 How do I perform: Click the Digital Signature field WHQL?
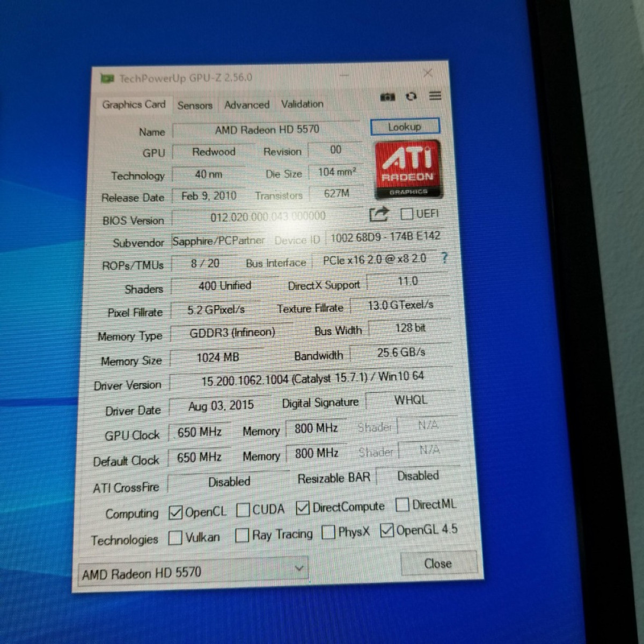click(x=411, y=400)
